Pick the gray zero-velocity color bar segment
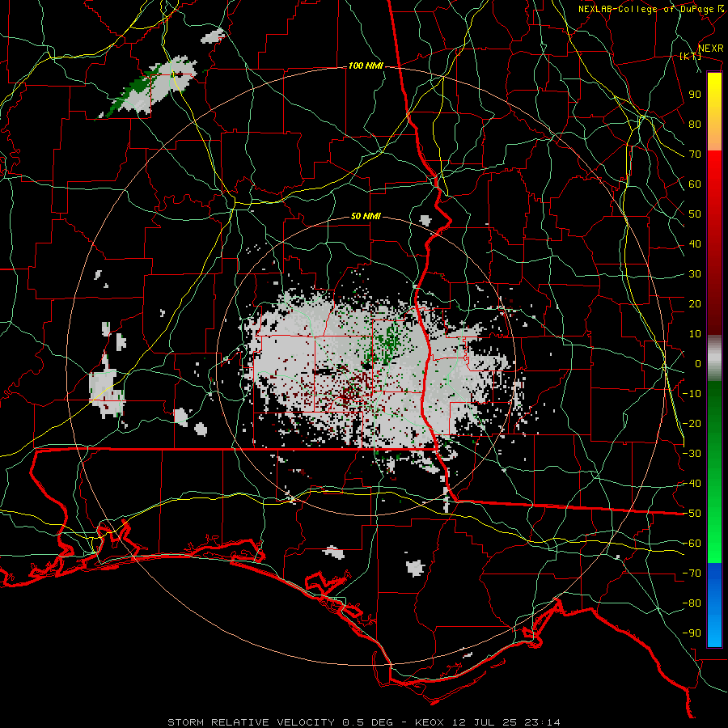Viewport: 728px width, 728px height. click(714, 358)
